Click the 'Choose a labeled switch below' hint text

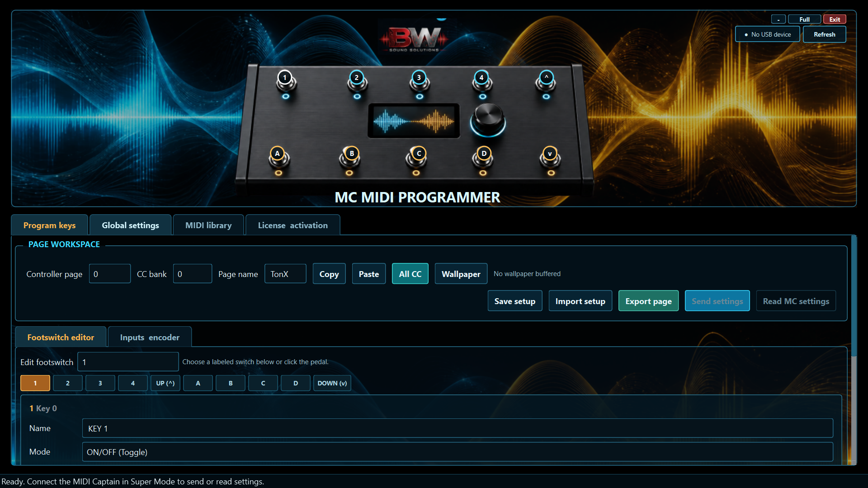pyautogui.click(x=255, y=362)
